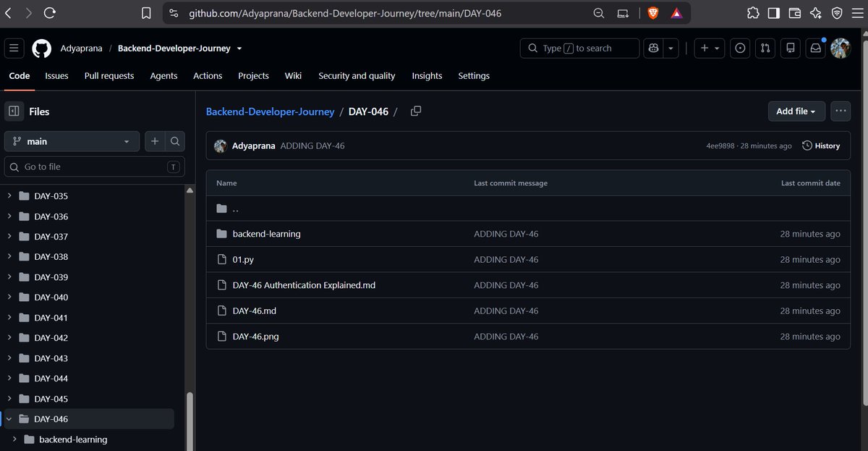868x451 pixels.
Task: Open the GitHub hamburger navigation menu
Action: click(14, 49)
